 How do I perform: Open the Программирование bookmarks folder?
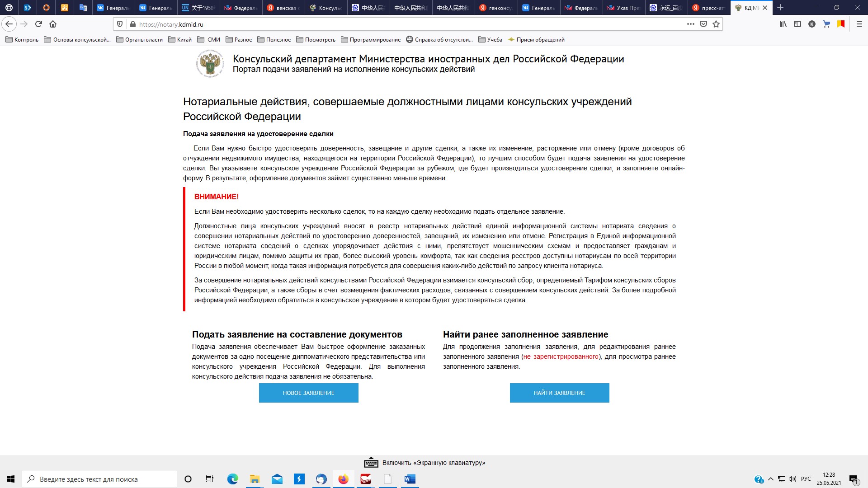370,40
